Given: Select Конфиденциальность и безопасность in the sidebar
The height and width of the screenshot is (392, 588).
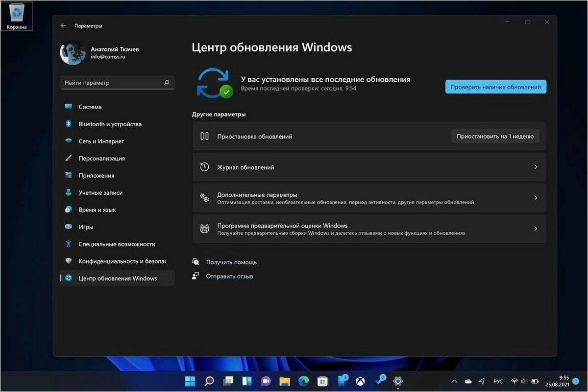Looking at the screenshot, I should (117, 261).
